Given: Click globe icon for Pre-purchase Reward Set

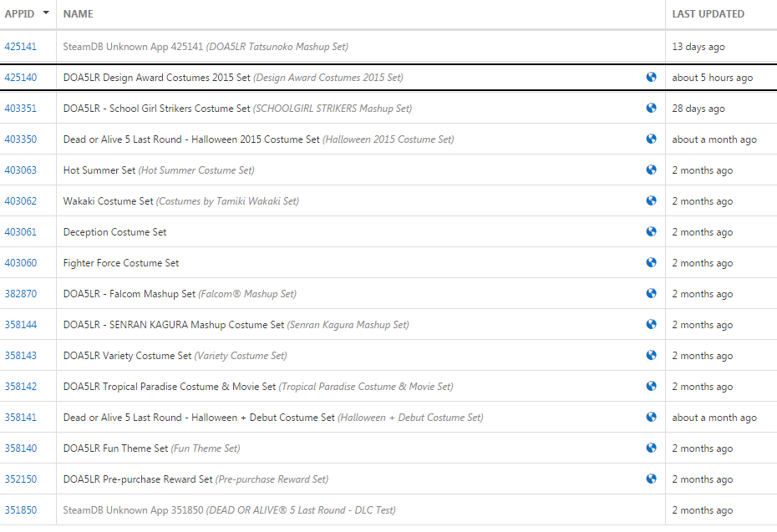Looking at the screenshot, I should tap(651, 479).
